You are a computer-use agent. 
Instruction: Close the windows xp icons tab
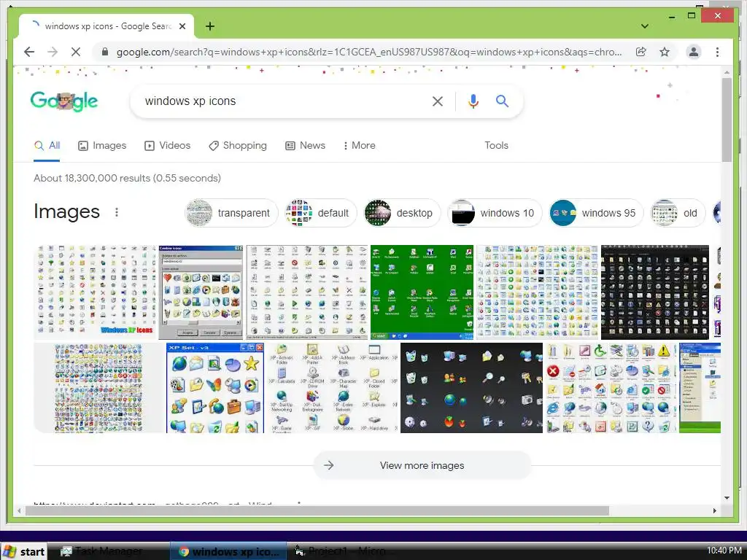tap(182, 26)
